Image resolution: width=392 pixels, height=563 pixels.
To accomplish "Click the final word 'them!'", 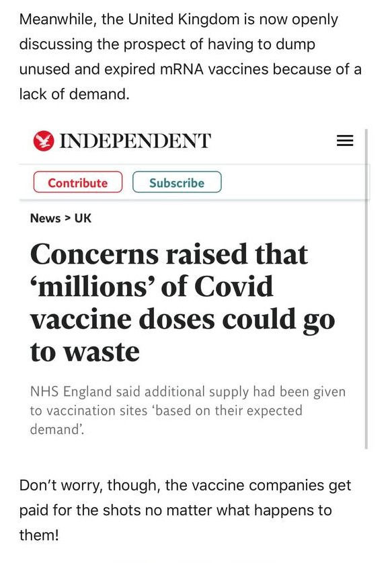I will (39, 535).
